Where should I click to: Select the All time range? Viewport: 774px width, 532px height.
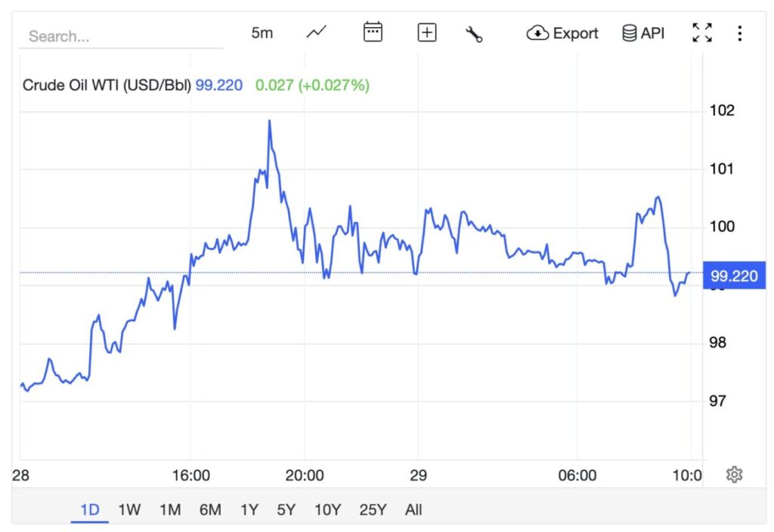pos(413,509)
